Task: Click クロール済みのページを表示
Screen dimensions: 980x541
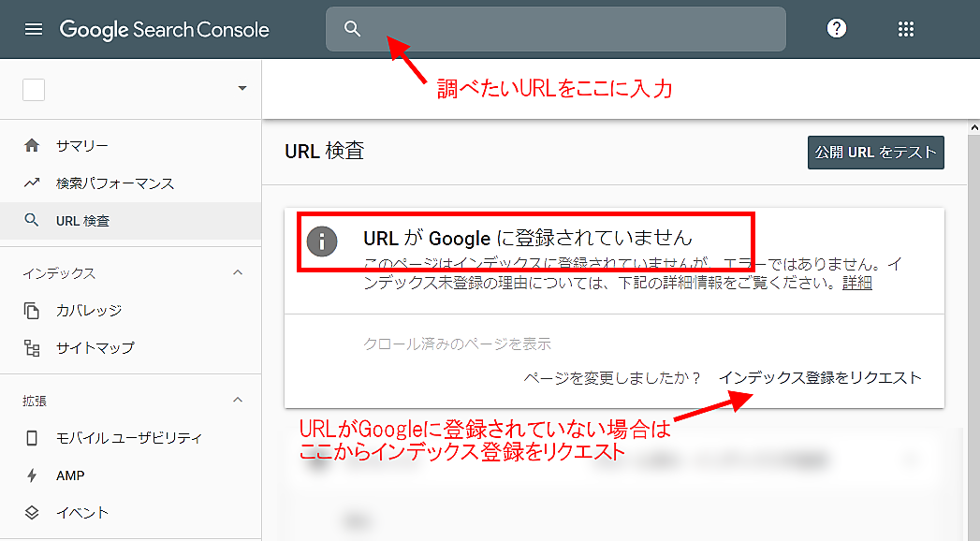Action: tap(457, 344)
